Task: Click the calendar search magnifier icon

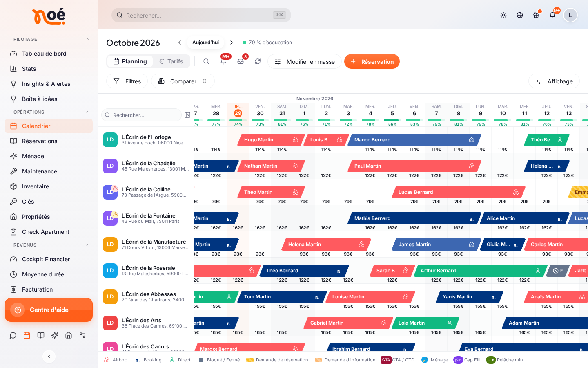Action: tap(206, 61)
